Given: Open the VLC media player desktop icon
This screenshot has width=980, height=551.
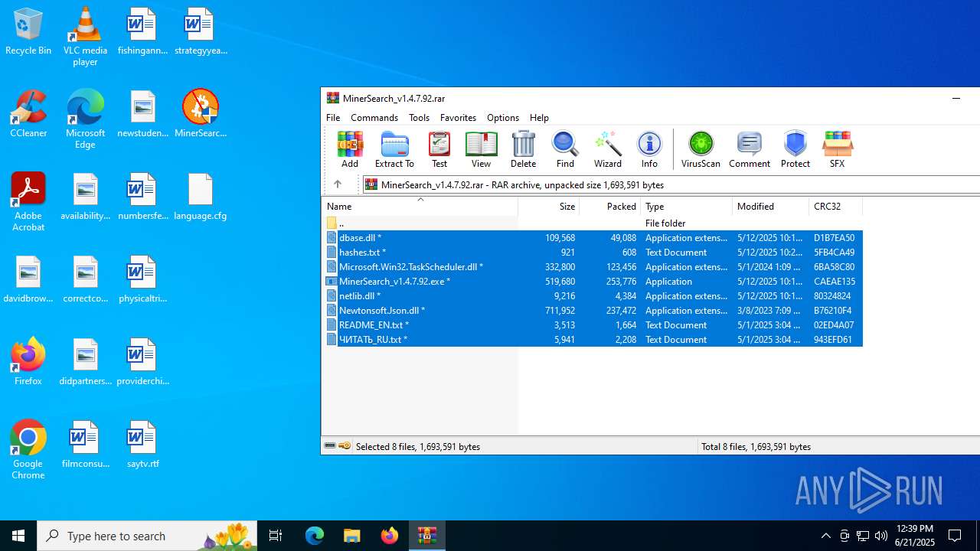Looking at the screenshot, I should pyautogui.click(x=85, y=36).
